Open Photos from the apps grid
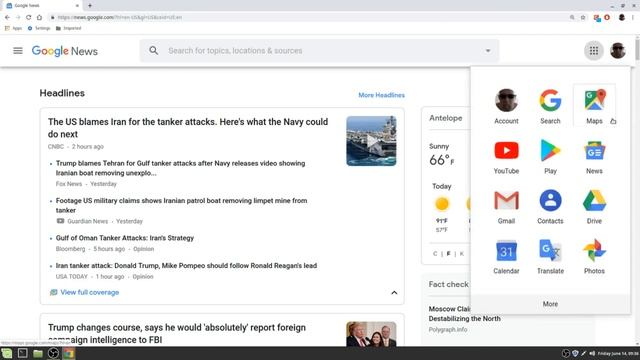This screenshot has width=640, height=360. [x=594, y=256]
